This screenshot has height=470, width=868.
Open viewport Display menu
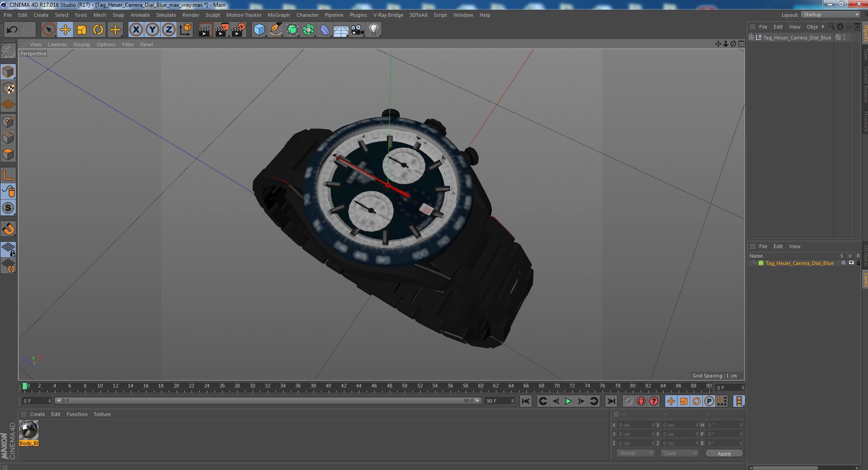click(x=82, y=44)
